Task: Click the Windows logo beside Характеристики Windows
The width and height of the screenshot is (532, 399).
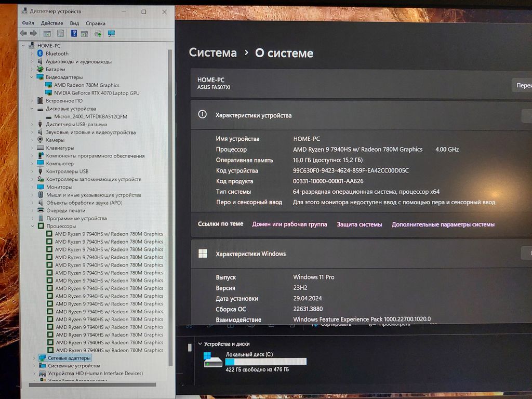Action: pyautogui.click(x=203, y=254)
